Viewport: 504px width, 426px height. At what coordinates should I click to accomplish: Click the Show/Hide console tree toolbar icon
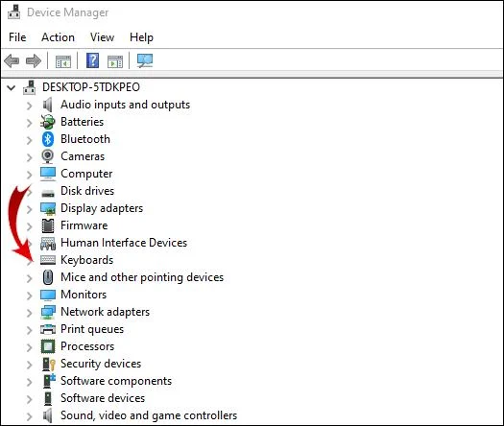63,61
